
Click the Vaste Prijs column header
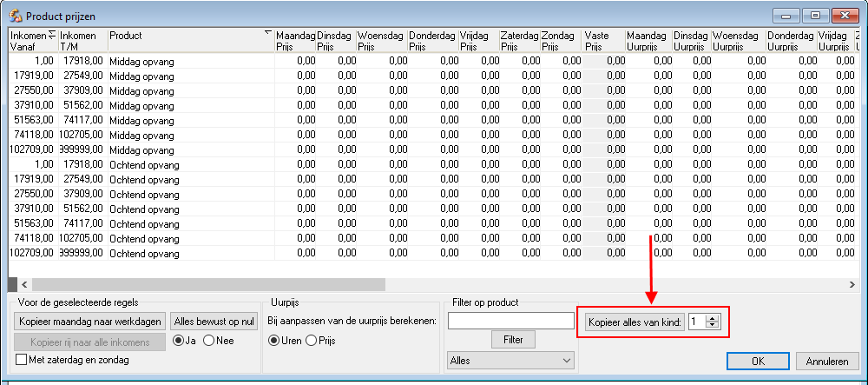pos(603,41)
